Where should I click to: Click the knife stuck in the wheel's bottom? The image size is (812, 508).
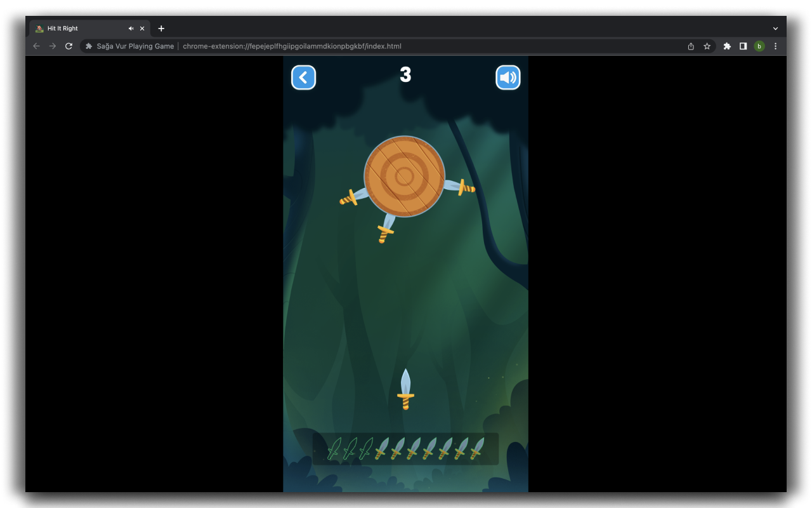tap(386, 229)
